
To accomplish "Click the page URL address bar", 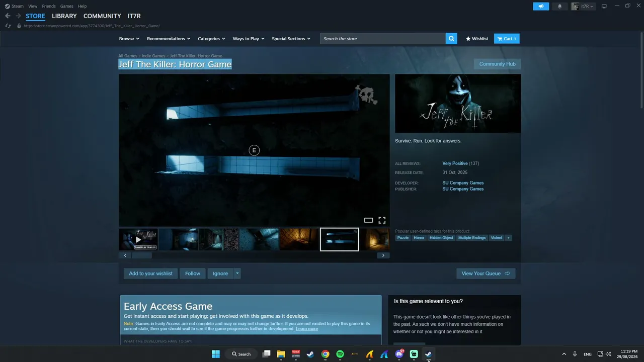I will tap(92, 26).
